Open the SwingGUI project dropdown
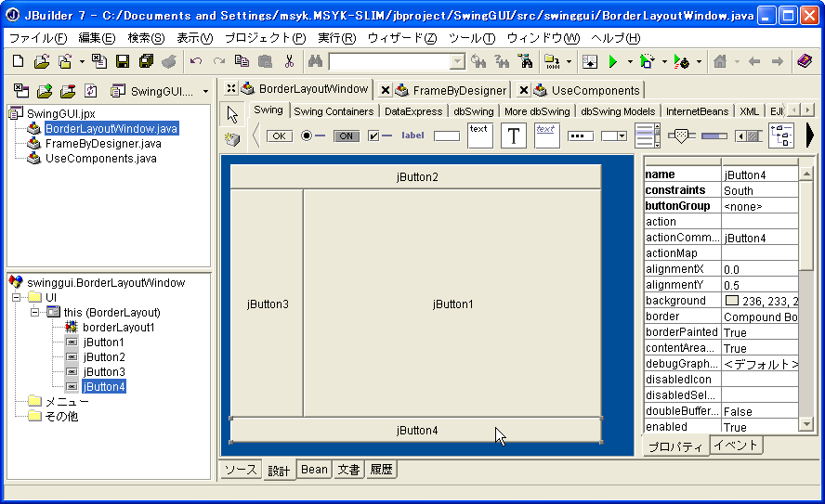 click(x=158, y=91)
